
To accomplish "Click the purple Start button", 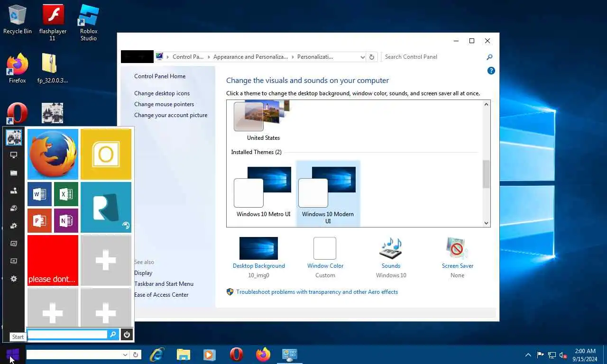I will coord(13,354).
